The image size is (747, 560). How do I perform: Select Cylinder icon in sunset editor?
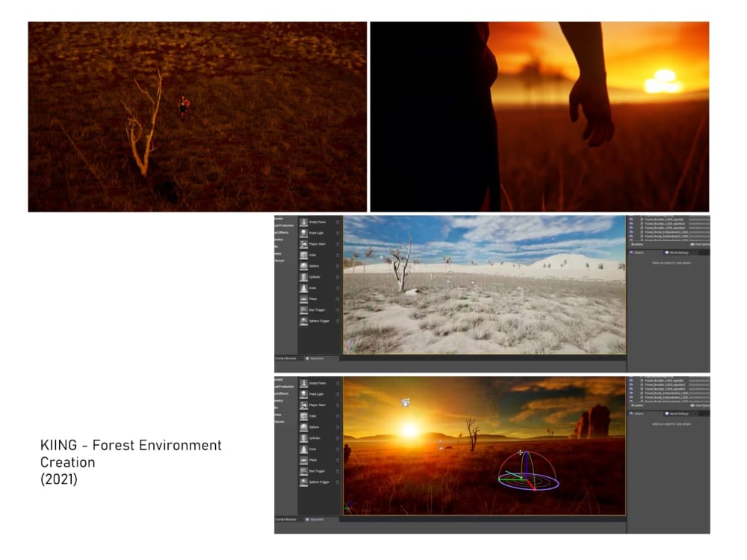[x=303, y=438]
